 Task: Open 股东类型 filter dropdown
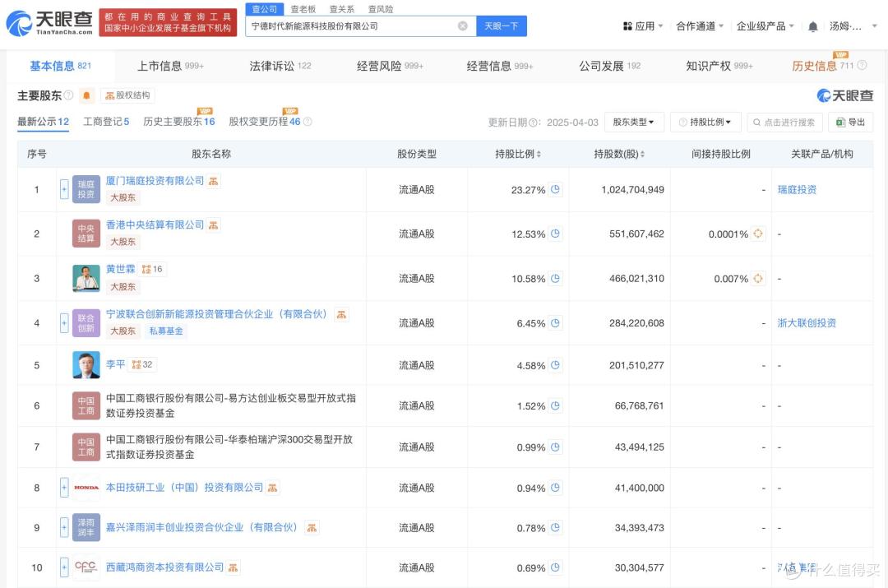point(633,123)
